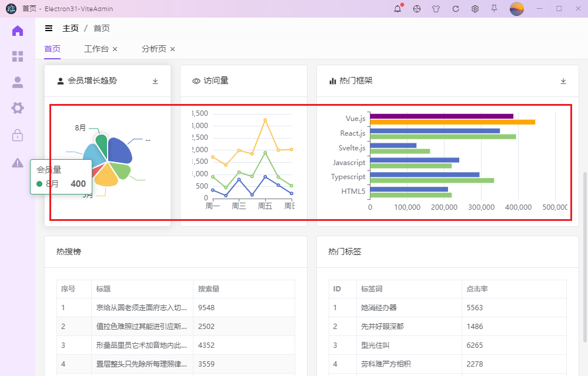Click the Vue.js orange bar

pyautogui.click(x=453, y=122)
